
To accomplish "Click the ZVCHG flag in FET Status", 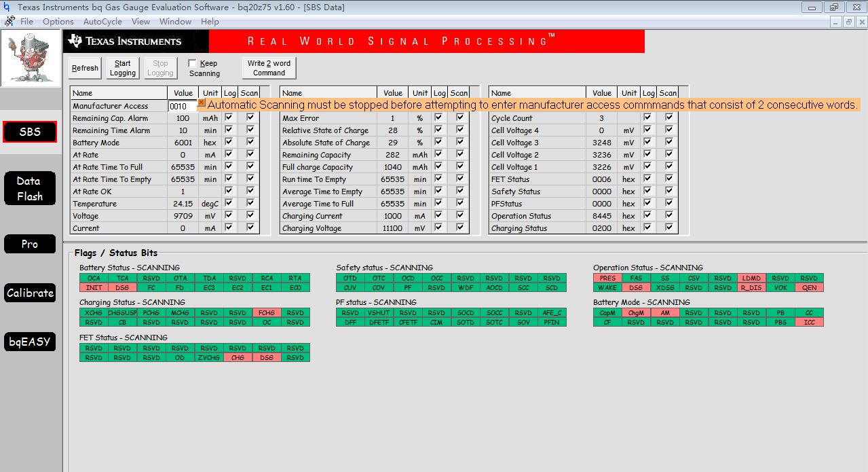I will pyautogui.click(x=209, y=357).
